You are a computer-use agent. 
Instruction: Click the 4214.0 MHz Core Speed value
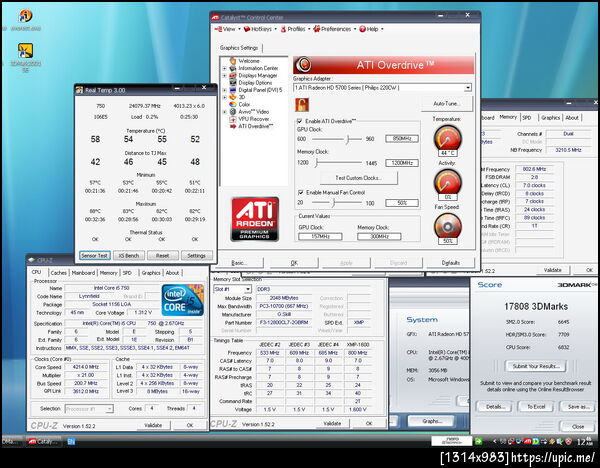(86, 367)
